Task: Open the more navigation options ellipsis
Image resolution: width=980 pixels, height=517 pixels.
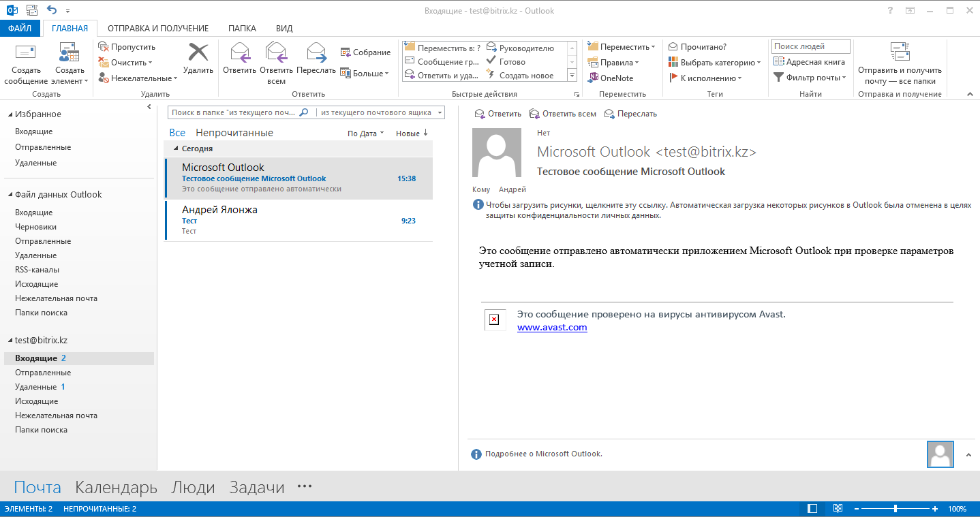Action: [x=305, y=486]
